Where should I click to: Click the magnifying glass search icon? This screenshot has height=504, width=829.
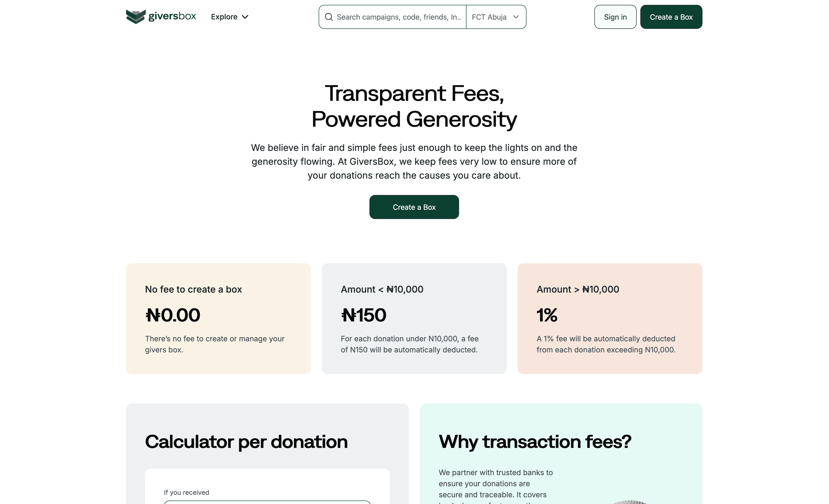click(x=329, y=17)
